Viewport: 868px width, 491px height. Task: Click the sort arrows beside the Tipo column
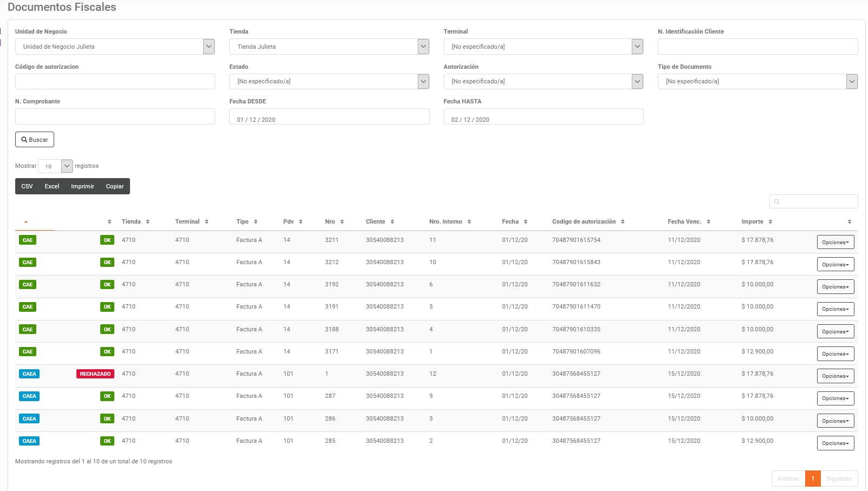tap(256, 222)
